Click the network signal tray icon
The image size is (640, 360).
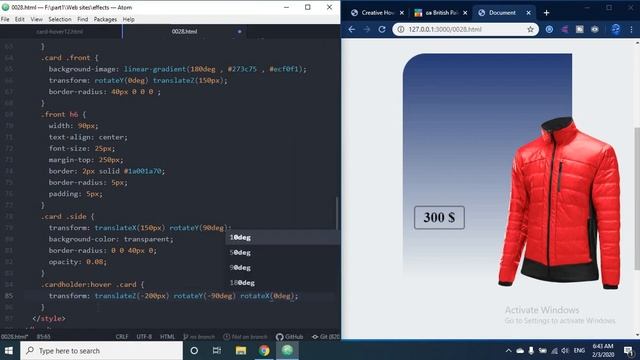pos(554,351)
